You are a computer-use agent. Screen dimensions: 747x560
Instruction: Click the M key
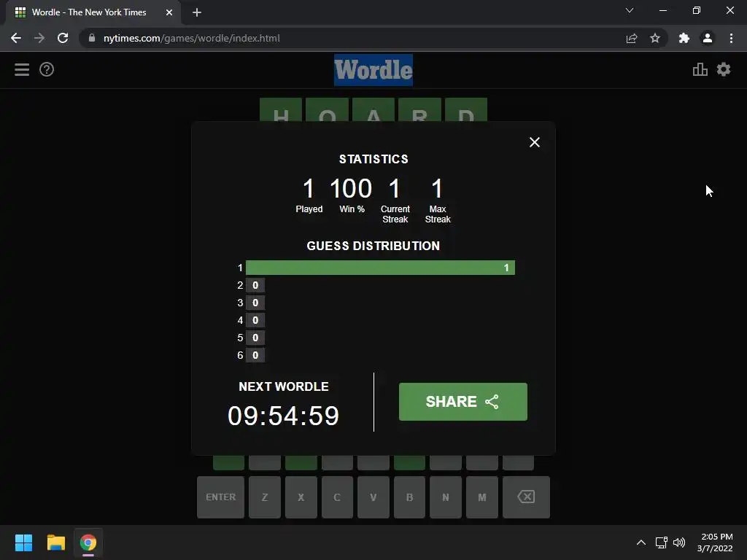tap(482, 497)
